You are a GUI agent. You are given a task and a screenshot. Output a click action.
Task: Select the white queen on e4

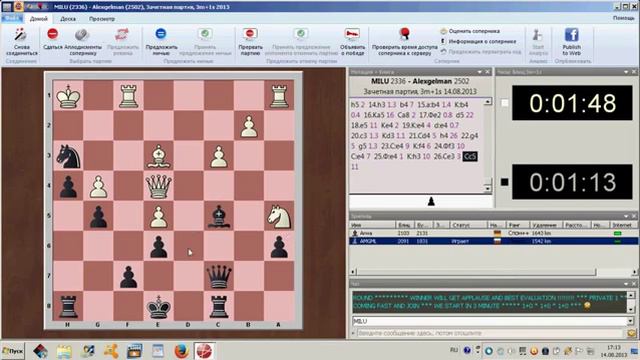pos(158,186)
